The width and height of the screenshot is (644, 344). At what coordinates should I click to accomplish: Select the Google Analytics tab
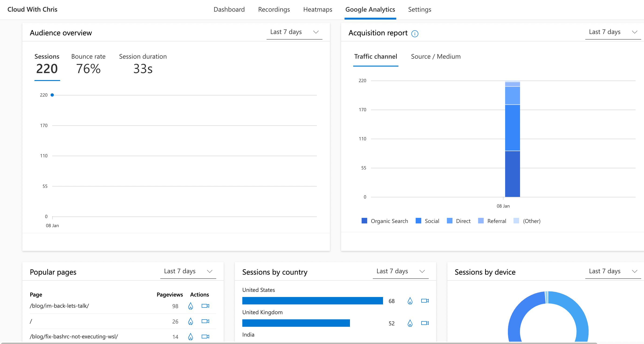[x=370, y=10]
